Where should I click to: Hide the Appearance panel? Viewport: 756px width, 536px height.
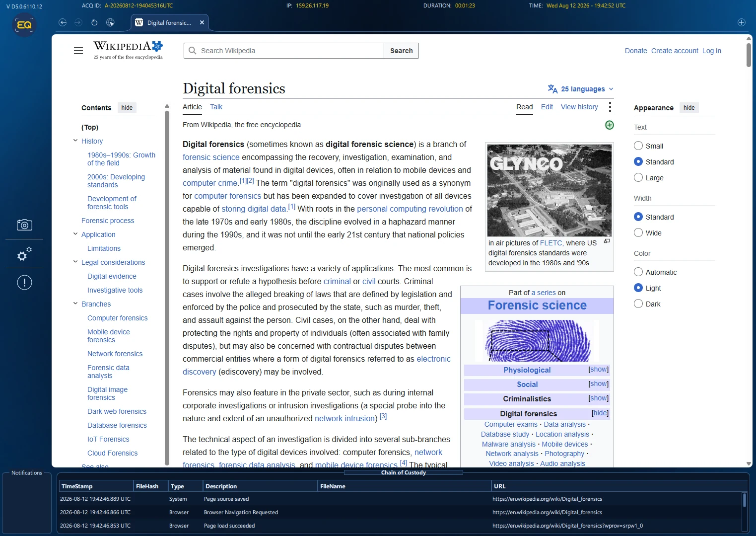pos(689,108)
